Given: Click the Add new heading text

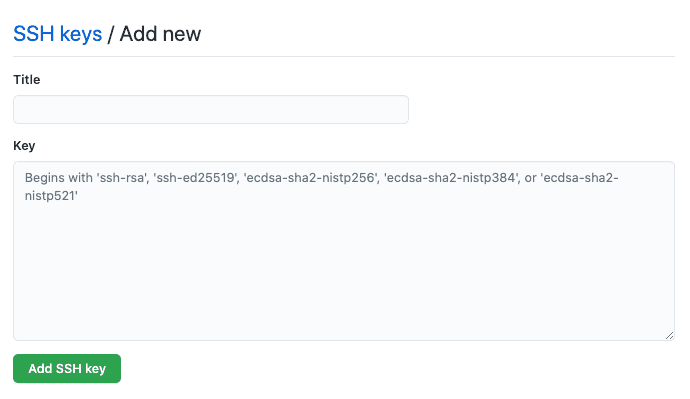Looking at the screenshot, I should 160,34.
